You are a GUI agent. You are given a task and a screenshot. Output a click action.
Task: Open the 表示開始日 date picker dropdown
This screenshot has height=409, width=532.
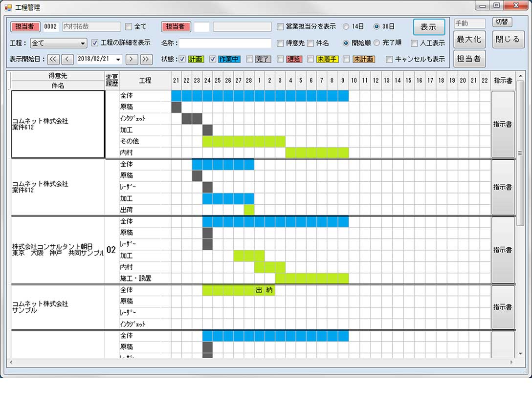coord(118,59)
